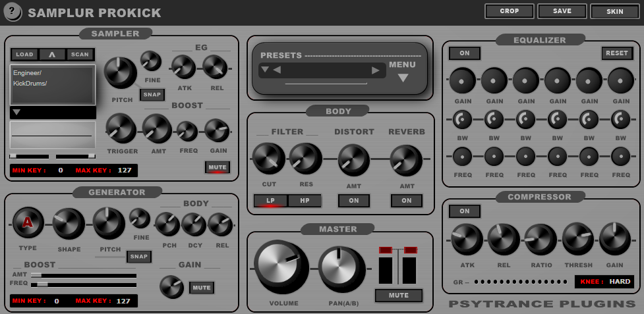
Task: Open preset list down-arrow in presets bar
Action: point(265,69)
